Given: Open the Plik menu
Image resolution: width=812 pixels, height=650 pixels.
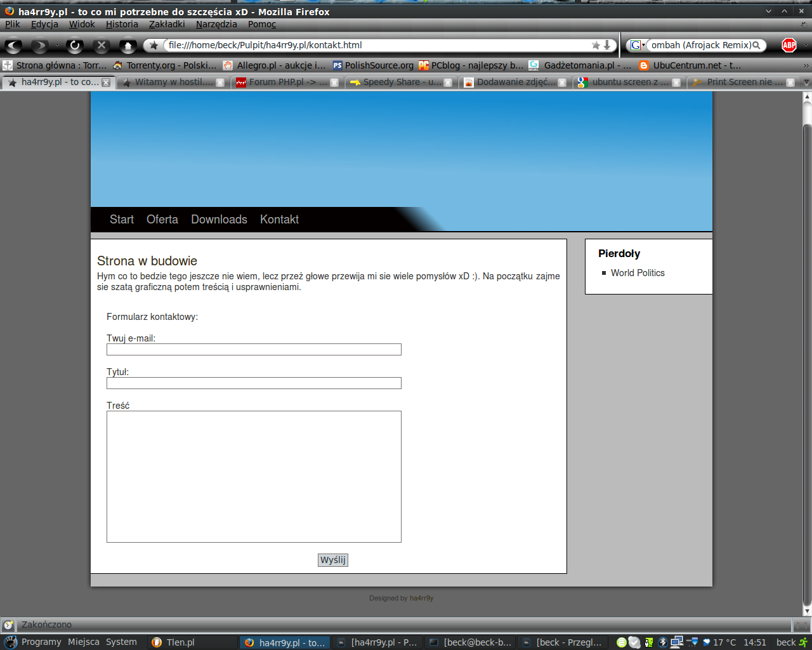Looking at the screenshot, I should (x=13, y=24).
